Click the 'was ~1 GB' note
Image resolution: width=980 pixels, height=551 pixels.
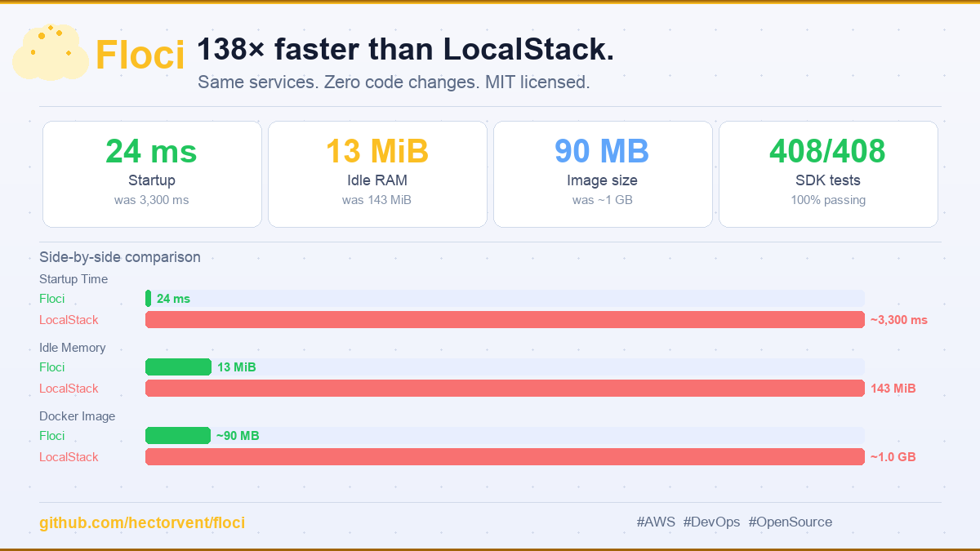point(603,200)
